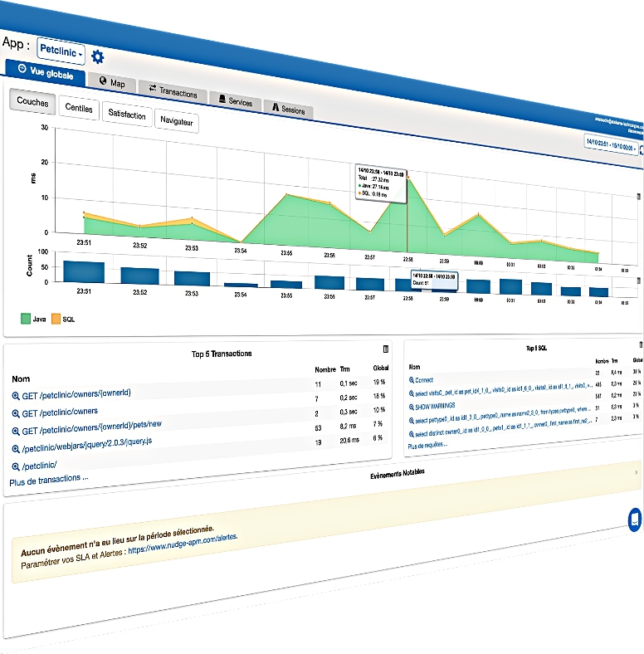The height and width of the screenshot is (654, 644).
Task: Switch to the Services tab
Action: point(236,100)
